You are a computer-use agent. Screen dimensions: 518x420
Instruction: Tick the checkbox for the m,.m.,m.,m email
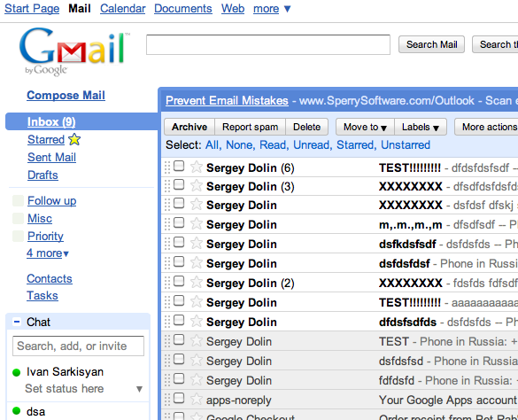click(x=179, y=223)
